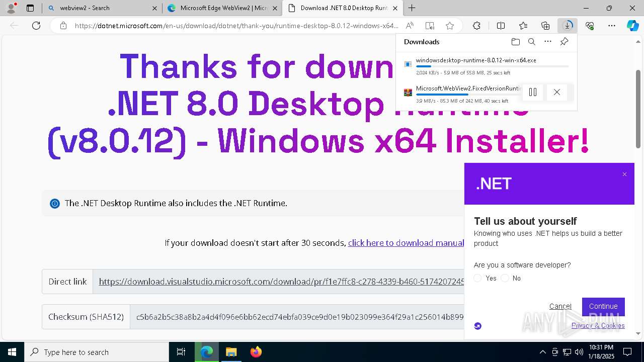Go back to previous page
Screen dimensions: 644x362
(14, 26)
